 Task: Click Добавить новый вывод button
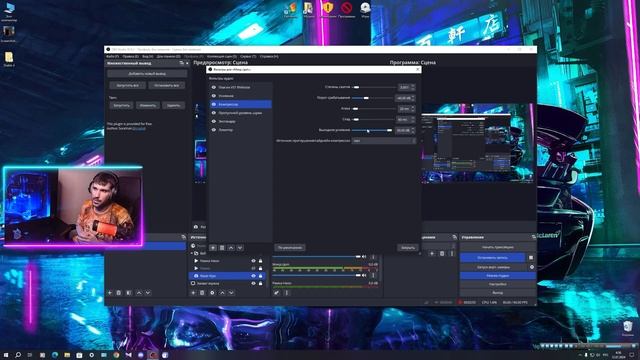[x=147, y=74]
